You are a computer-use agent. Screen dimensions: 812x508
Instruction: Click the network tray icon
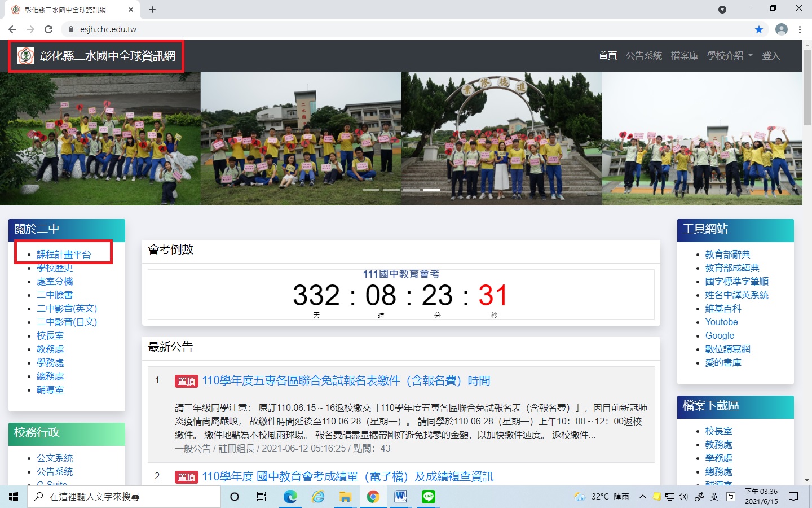(x=669, y=497)
